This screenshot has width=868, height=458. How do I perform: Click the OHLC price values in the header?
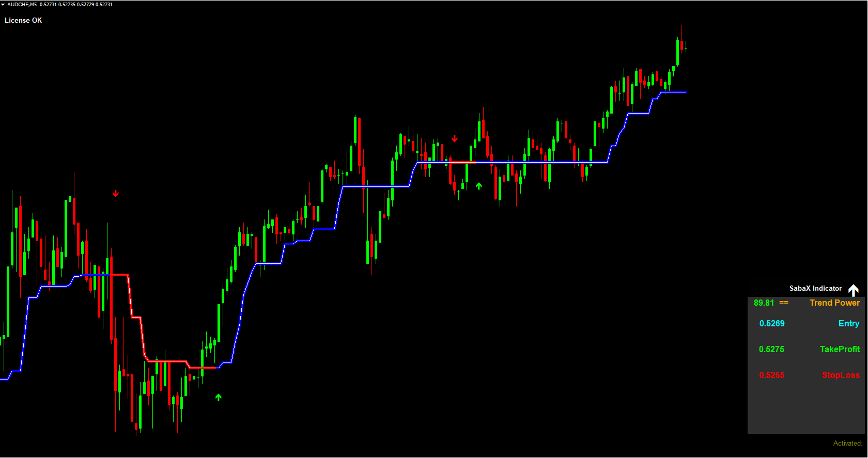pos(76,5)
